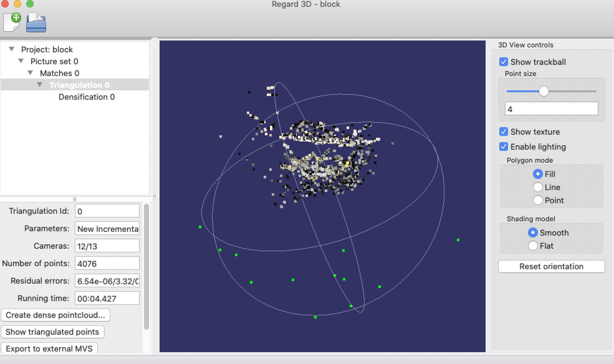Collapse the Project: block tree node
Screen dimensions: 614x364
[x=12, y=49]
